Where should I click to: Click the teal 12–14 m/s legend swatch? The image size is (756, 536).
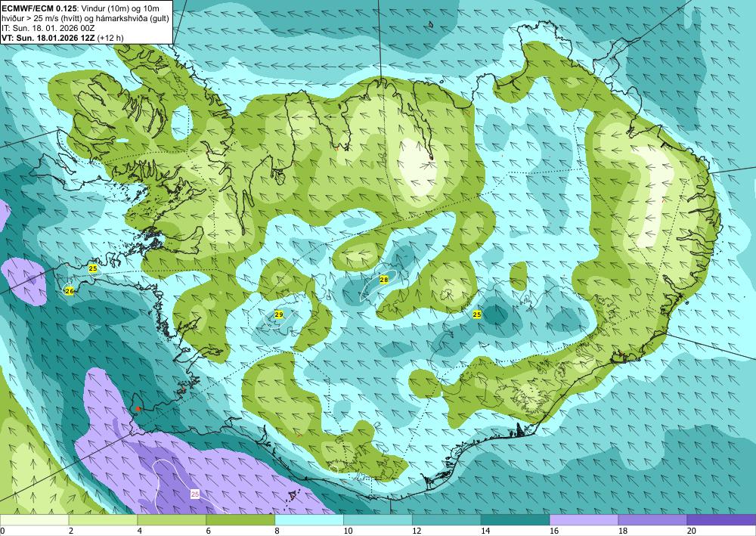click(447, 520)
